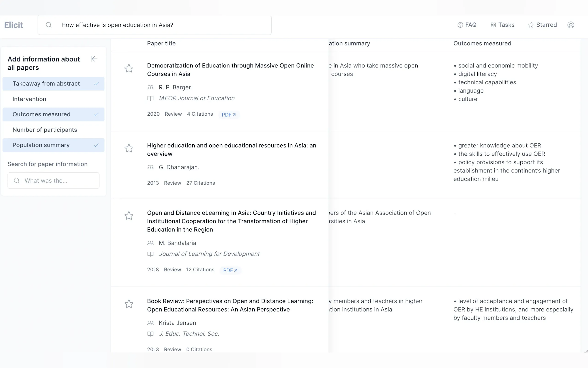Go to the Tasks menu
The width and height of the screenshot is (588, 368).
(x=502, y=25)
